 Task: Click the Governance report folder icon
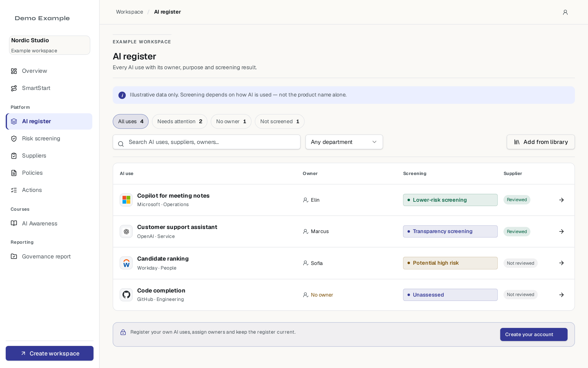pyautogui.click(x=14, y=257)
